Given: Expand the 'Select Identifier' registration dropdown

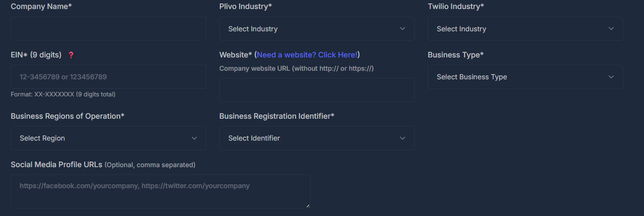Looking at the screenshot, I should pyautogui.click(x=317, y=138).
